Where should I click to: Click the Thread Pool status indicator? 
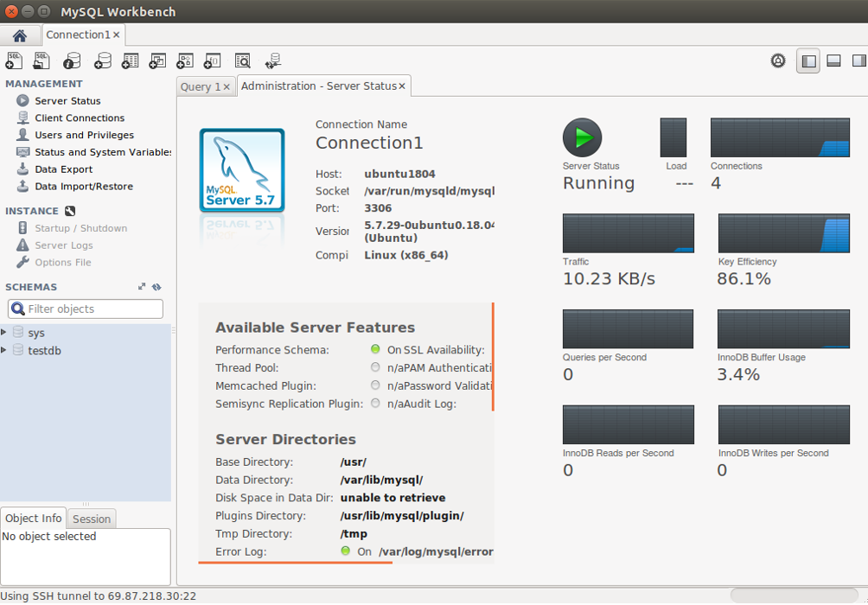click(x=375, y=367)
